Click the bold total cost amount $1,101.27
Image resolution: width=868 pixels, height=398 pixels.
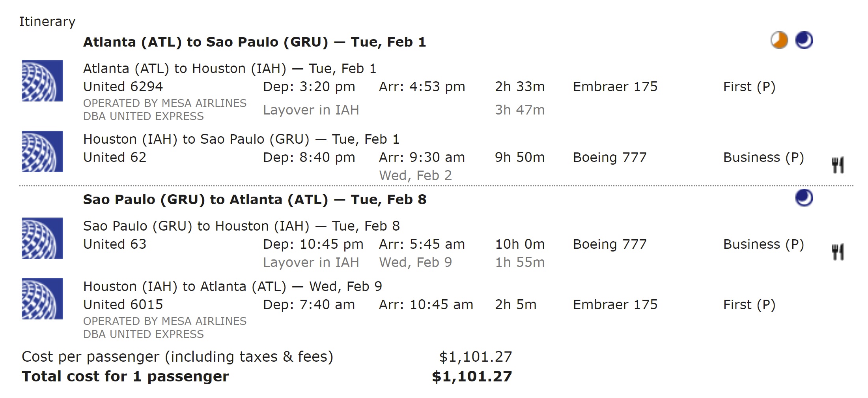pyautogui.click(x=472, y=377)
